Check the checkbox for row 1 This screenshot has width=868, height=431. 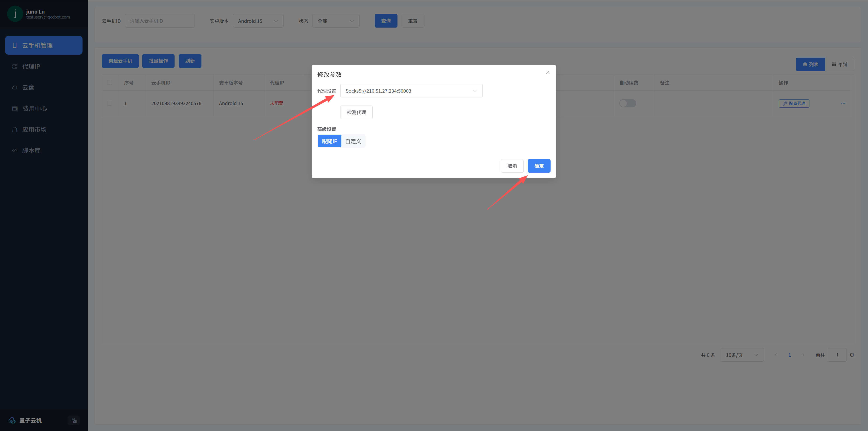pos(109,103)
